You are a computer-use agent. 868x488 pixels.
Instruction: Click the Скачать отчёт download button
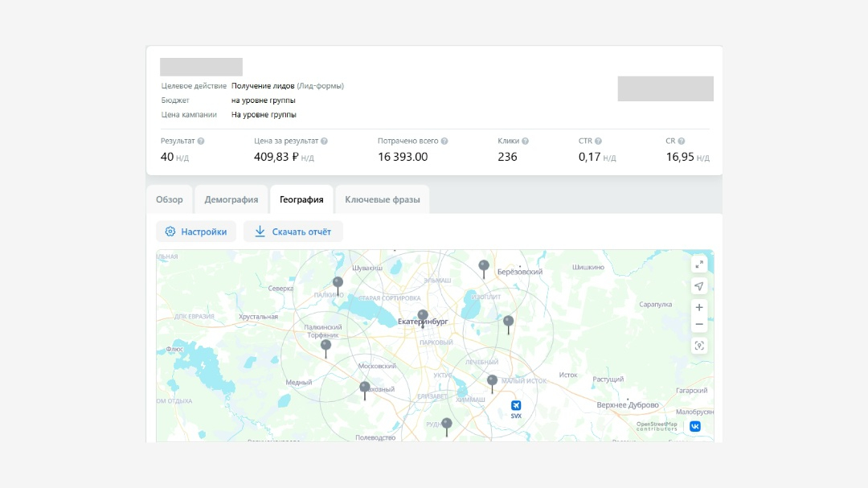click(x=293, y=232)
